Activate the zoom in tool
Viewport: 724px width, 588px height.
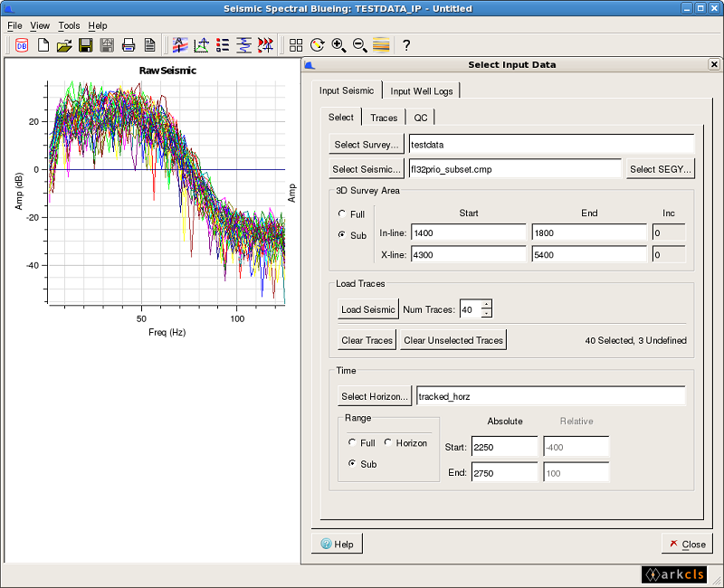338,44
